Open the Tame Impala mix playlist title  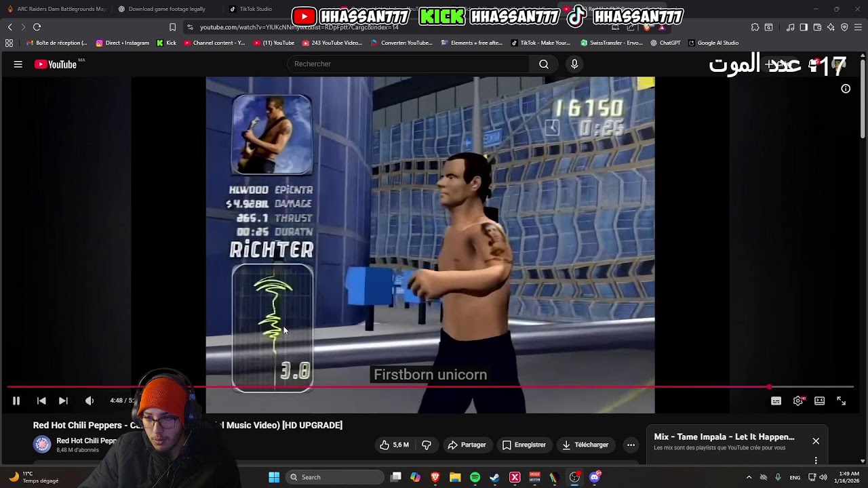tap(724, 437)
